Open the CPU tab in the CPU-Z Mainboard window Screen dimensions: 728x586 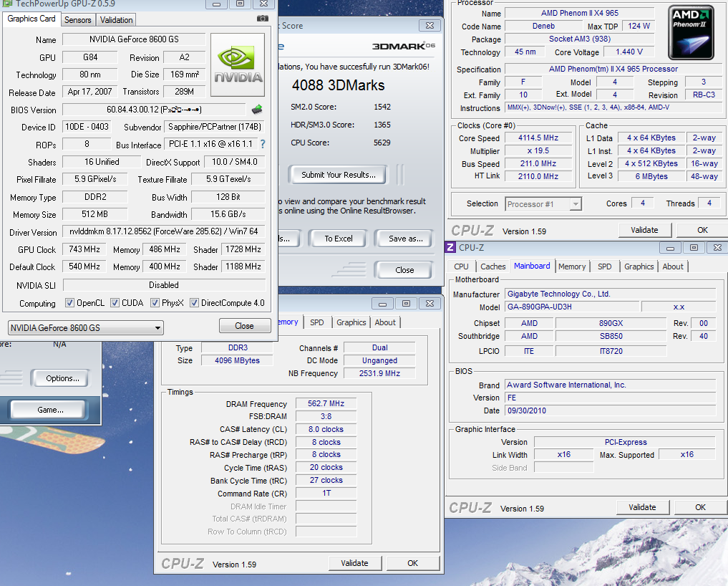tap(461, 266)
